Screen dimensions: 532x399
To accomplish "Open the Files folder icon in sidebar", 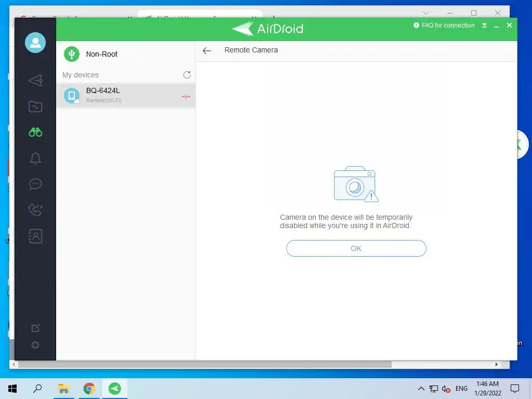I will (35, 107).
